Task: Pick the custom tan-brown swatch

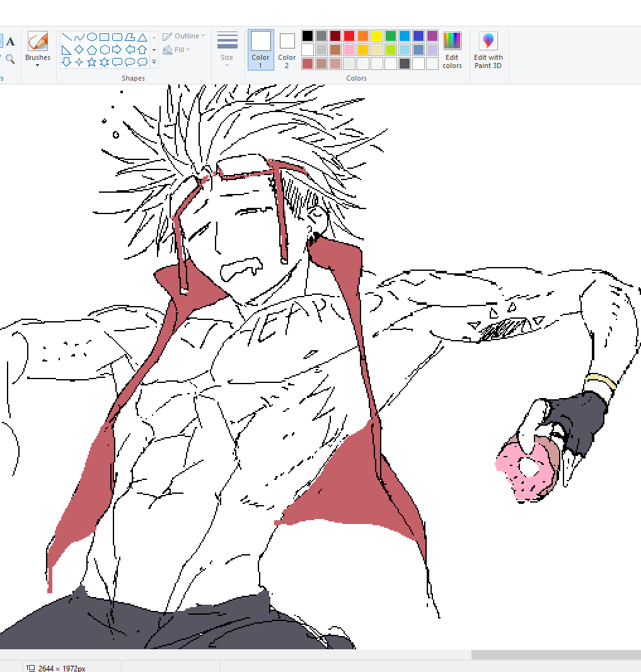Action: tap(321, 64)
